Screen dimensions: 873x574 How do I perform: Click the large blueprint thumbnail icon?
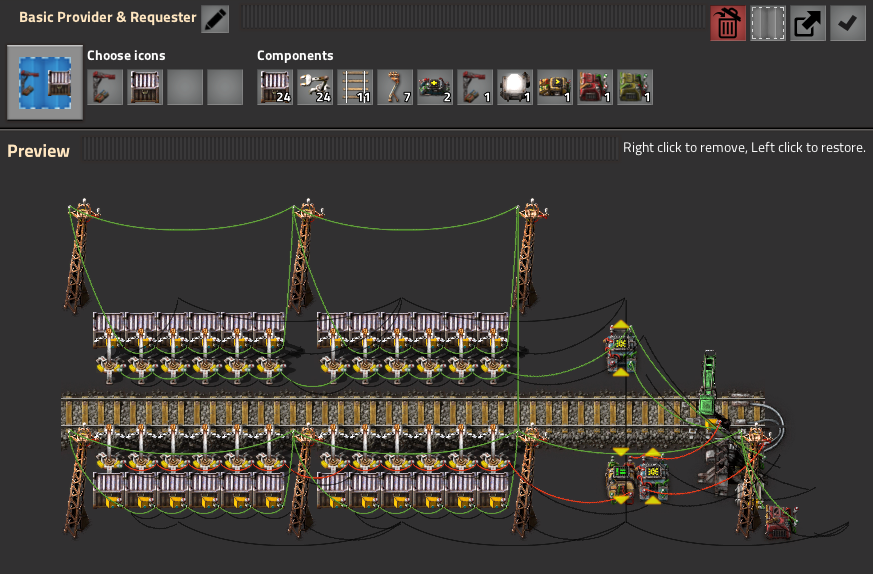[x=45, y=82]
